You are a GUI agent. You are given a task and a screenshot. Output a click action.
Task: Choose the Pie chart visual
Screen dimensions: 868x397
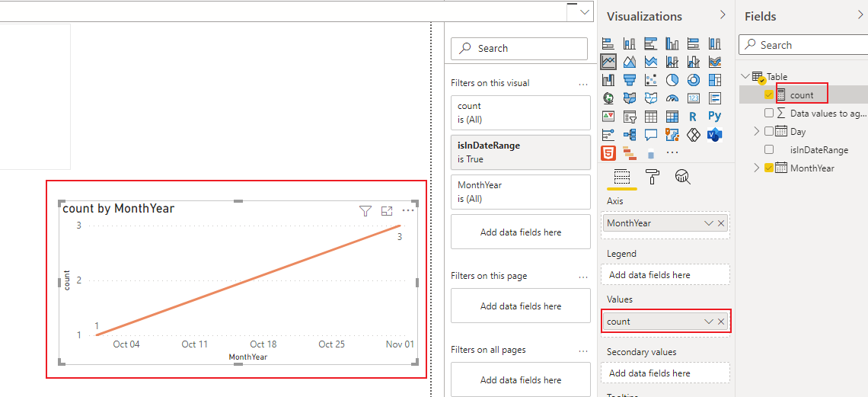pos(672,80)
